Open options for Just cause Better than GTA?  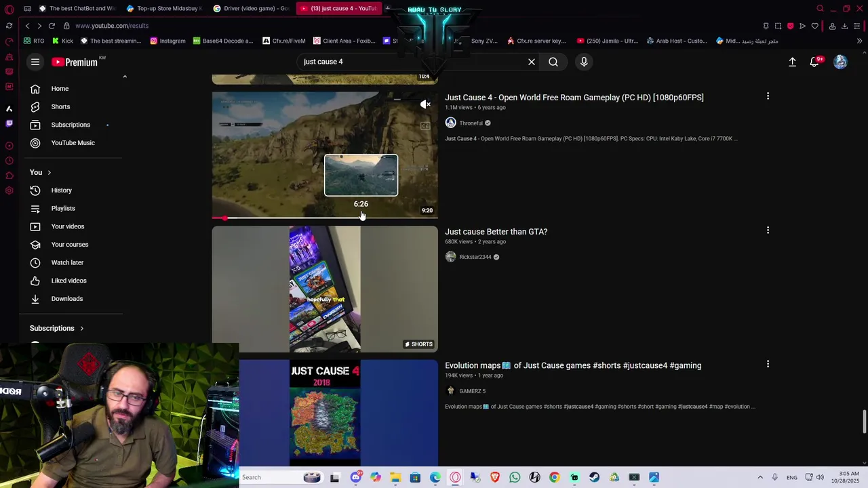(x=768, y=230)
